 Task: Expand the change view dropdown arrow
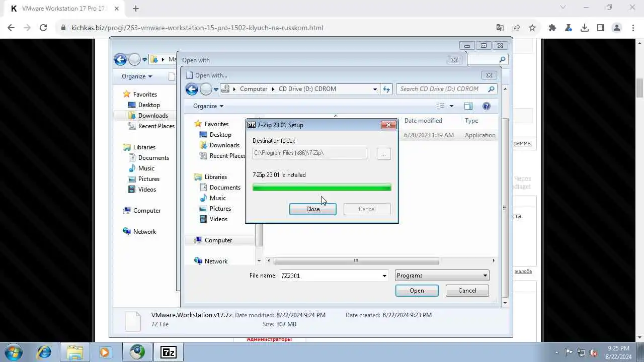(451, 106)
